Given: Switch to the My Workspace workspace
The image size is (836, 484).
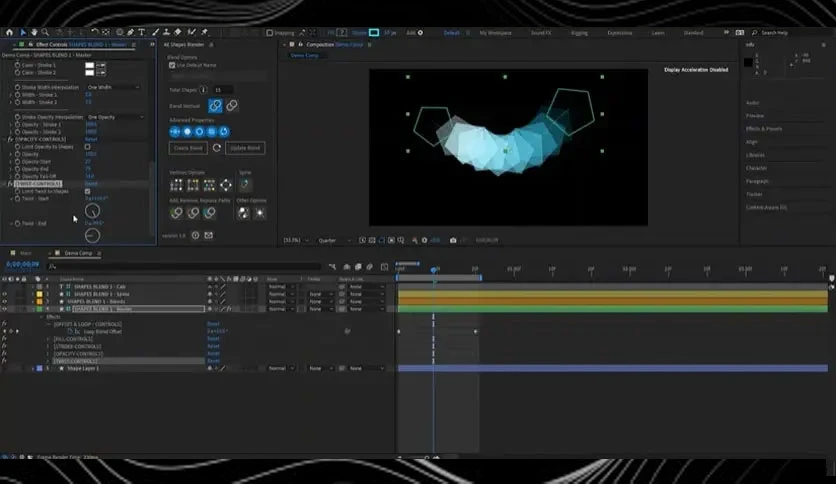Looking at the screenshot, I should click(x=495, y=33).
